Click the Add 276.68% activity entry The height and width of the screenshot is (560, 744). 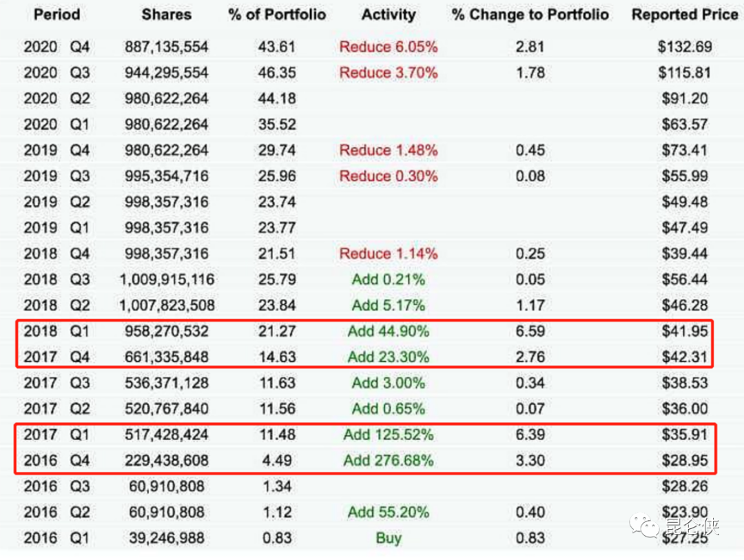(x=389, y=461)
